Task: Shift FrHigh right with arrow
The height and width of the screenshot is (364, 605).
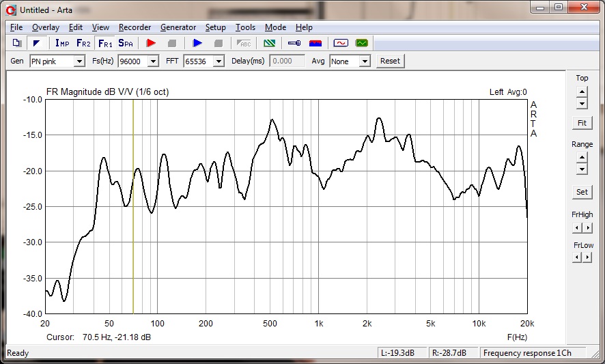Action: 587,227
